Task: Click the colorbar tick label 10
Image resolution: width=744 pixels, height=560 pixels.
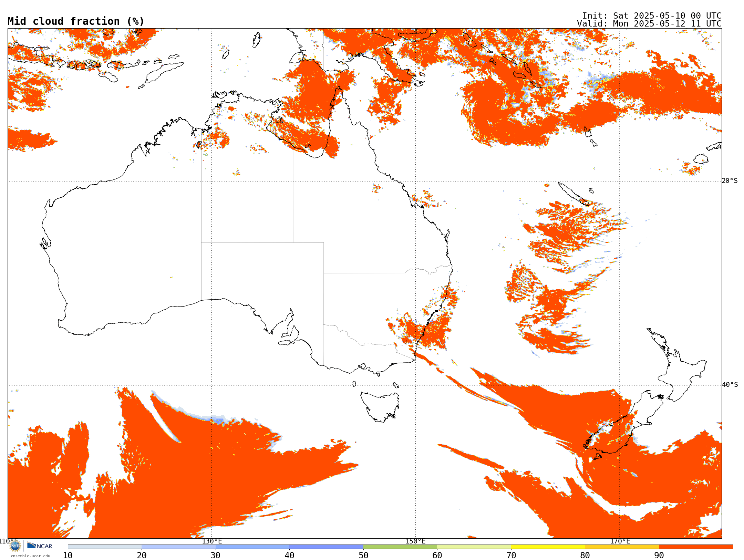Action: click(68, 556)
